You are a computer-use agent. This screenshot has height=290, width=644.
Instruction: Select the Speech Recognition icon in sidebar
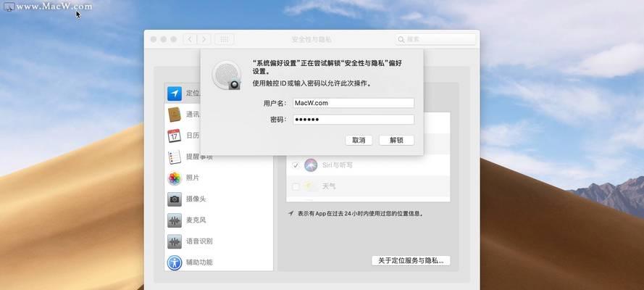(x=175, y=241)
